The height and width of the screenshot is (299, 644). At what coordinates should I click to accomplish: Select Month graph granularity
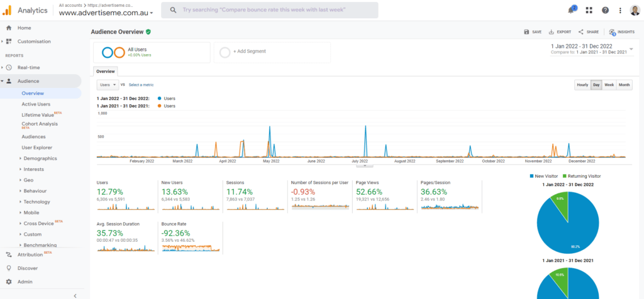coord(625,85)
